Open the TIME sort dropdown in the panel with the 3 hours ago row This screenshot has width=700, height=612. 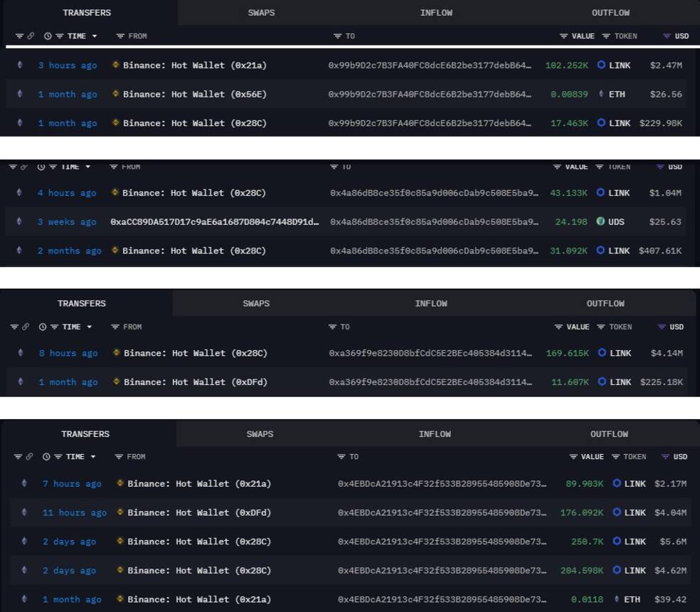(94, 36)
